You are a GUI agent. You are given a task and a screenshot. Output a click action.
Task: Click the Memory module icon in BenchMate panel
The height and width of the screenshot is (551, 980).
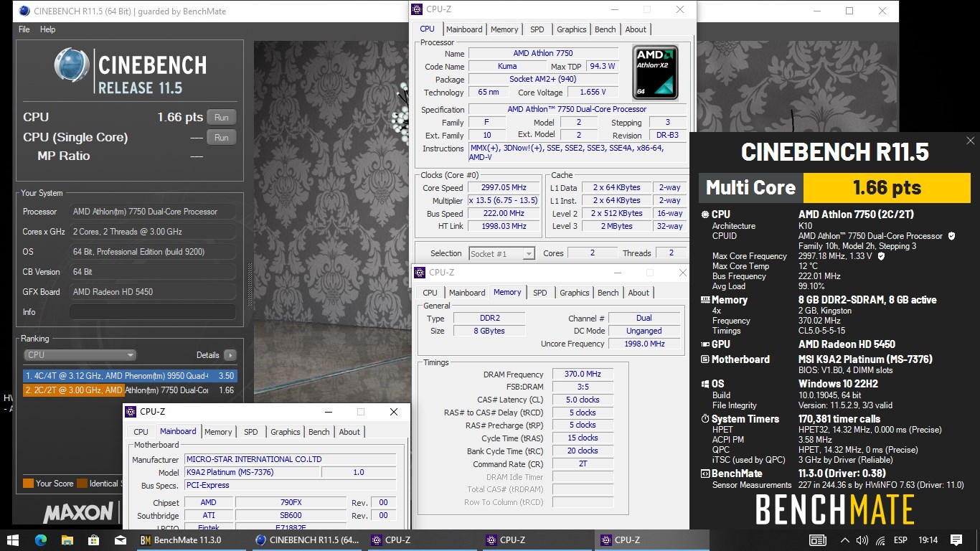[x=705, y=300]
